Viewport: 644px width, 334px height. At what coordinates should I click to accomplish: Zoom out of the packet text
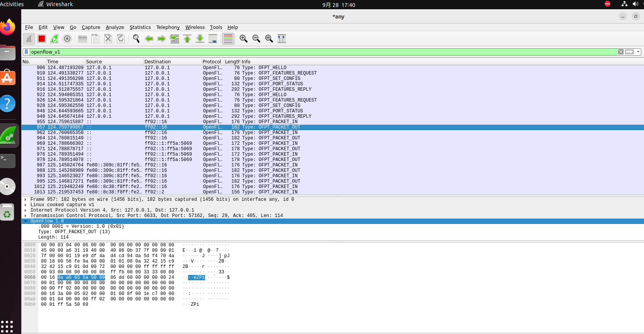(x=256, y=39)
